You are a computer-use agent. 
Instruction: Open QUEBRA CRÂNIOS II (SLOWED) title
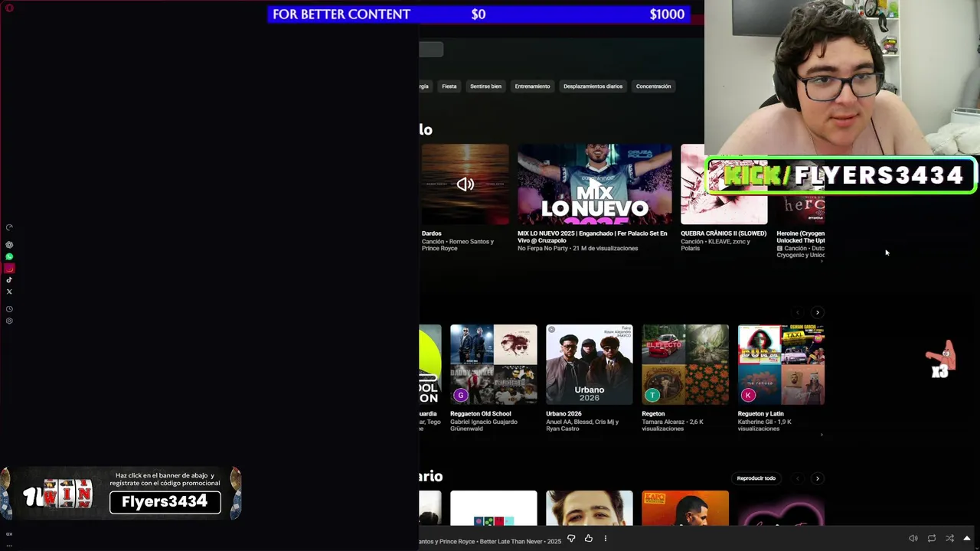click(x=724, y=233)
